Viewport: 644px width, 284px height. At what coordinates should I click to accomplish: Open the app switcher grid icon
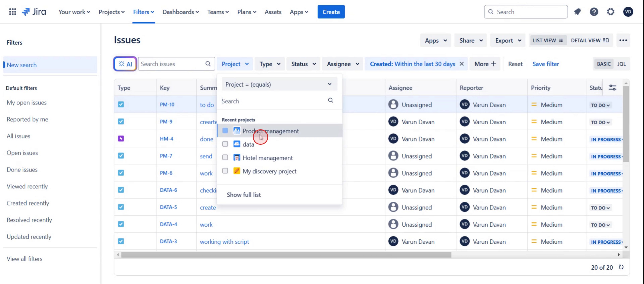pyautogui.click(x=12, y=12)
